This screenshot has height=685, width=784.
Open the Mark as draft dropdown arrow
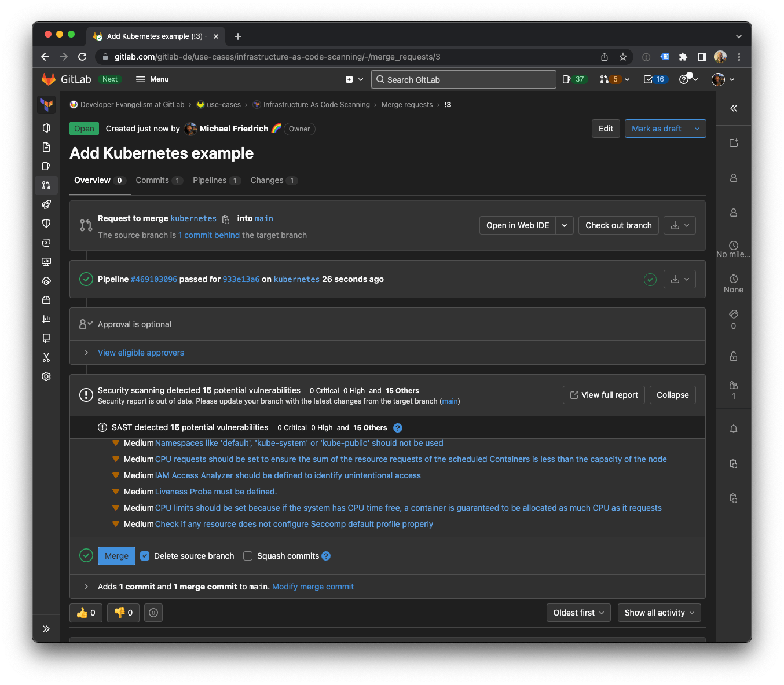(697, 128)
